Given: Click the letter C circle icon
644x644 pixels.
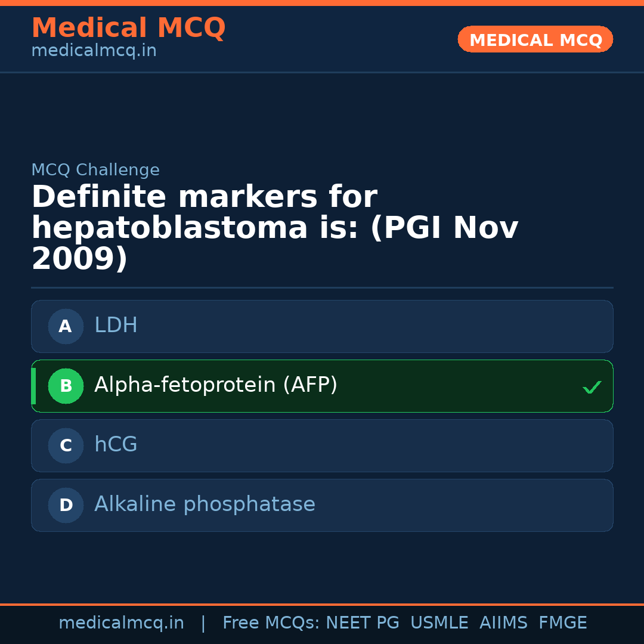Looking at the screenshot, I should click(66, 445).
